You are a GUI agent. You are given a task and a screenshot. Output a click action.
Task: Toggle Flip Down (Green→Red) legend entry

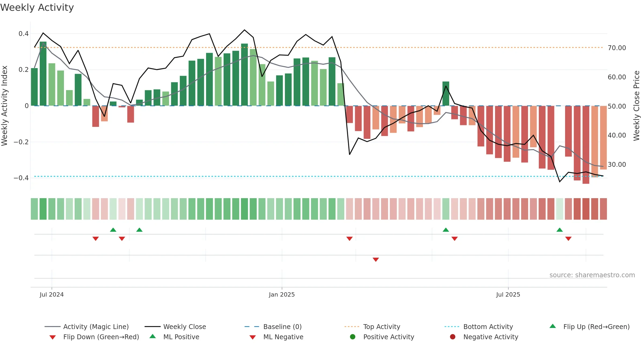tap(94, 337)
